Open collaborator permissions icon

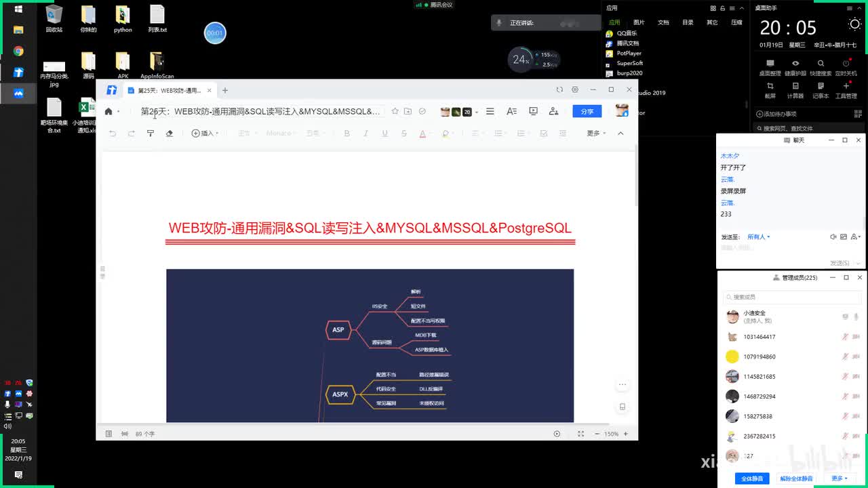(x=553, y=111)
